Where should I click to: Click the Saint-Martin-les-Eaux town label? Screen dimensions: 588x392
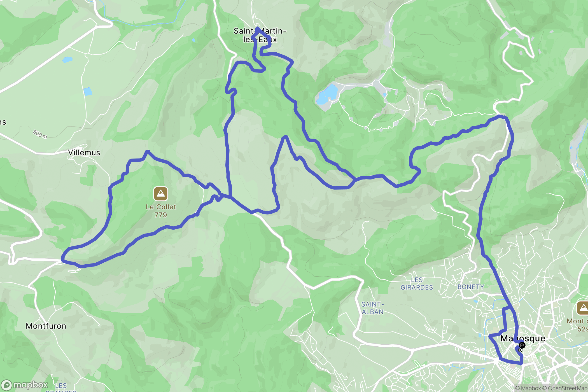260,35
